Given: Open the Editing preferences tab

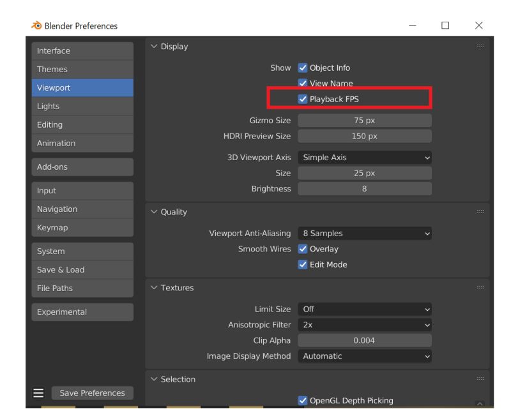Looking at the screenshot, I should [82, 124].
